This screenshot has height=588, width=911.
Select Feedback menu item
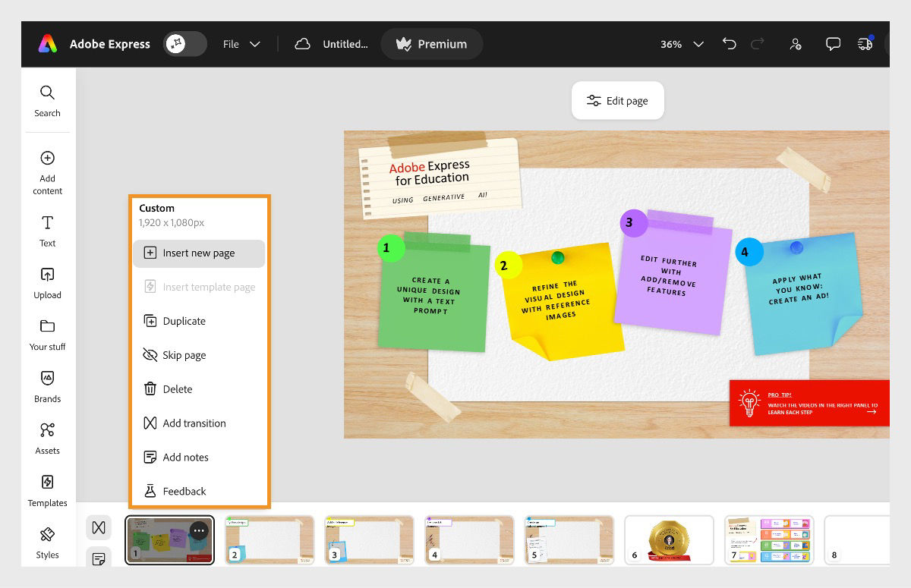[x=199, y=492]
